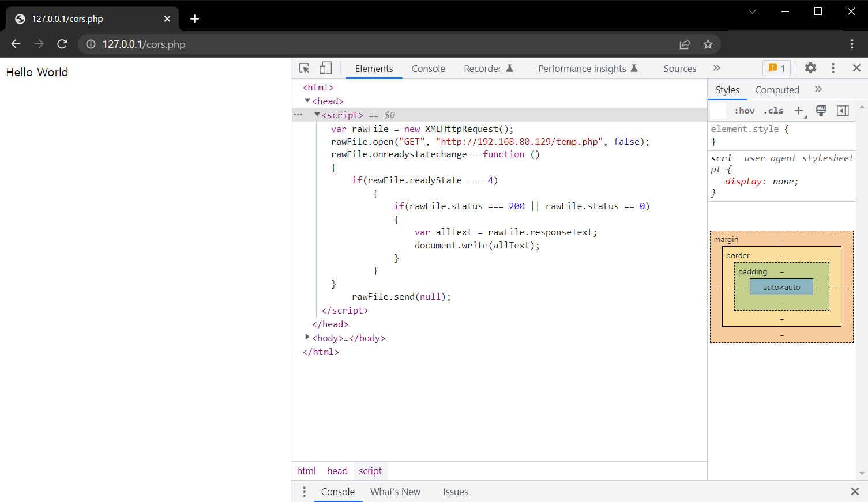Switch to the Elements tab

[374, 69]
